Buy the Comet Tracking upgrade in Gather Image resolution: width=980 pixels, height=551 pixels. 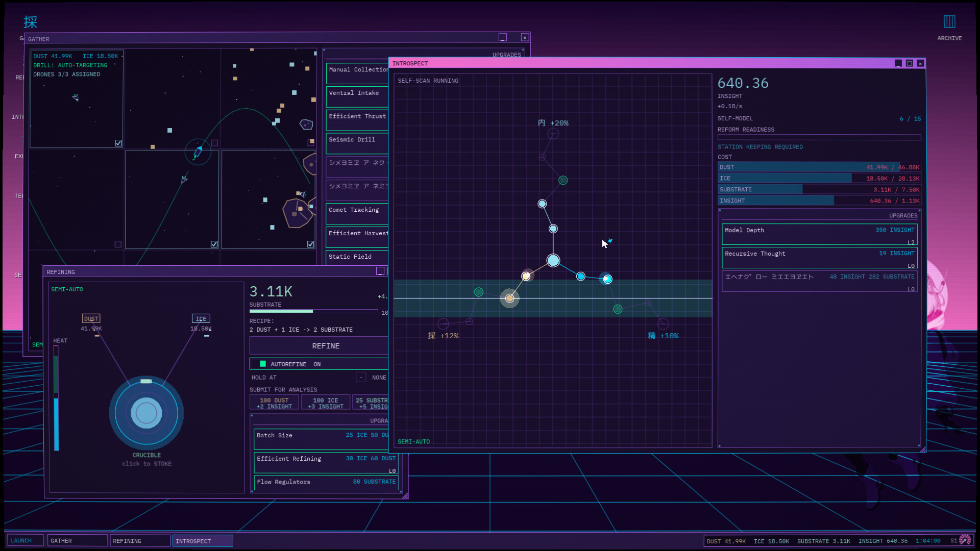(357, 214)
